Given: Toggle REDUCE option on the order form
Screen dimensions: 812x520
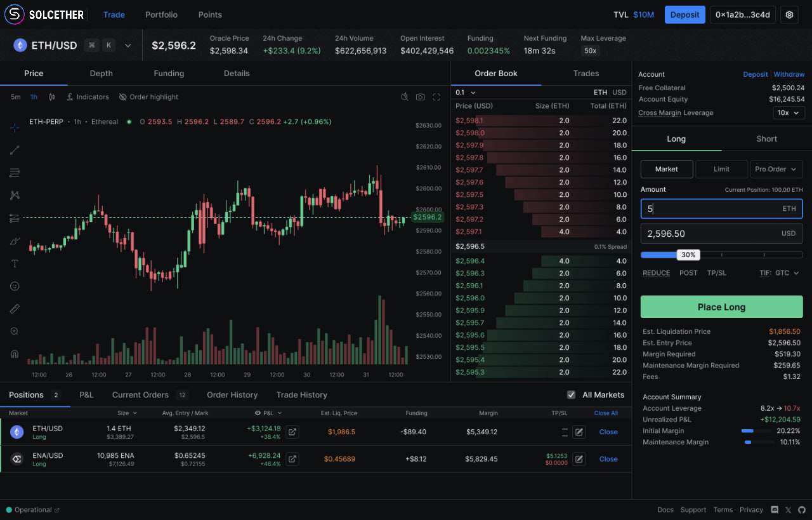Looking at the screenshot, I should [656, 272].
